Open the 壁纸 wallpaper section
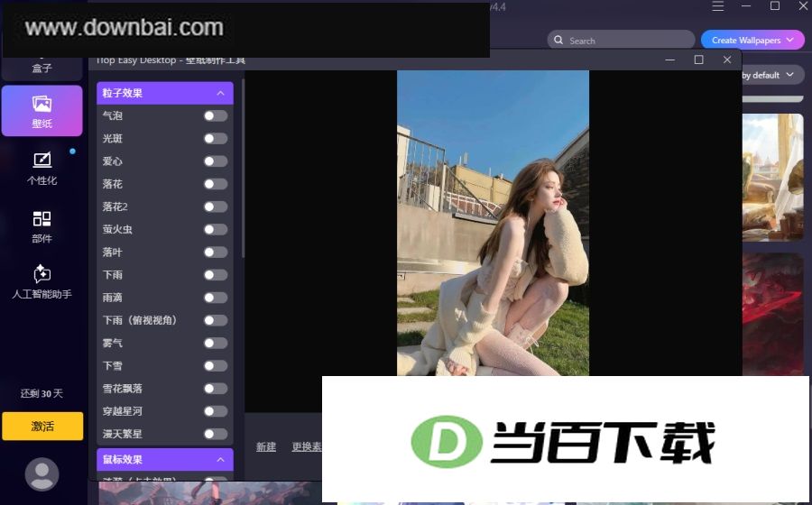812x505 pixels. point(42,111)
